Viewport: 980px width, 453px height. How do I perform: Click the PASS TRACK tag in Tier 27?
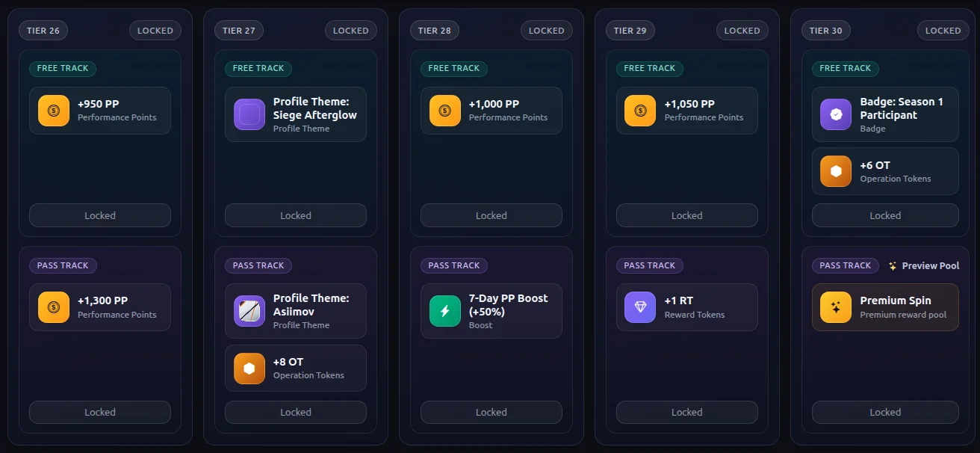tap(258, 265)
